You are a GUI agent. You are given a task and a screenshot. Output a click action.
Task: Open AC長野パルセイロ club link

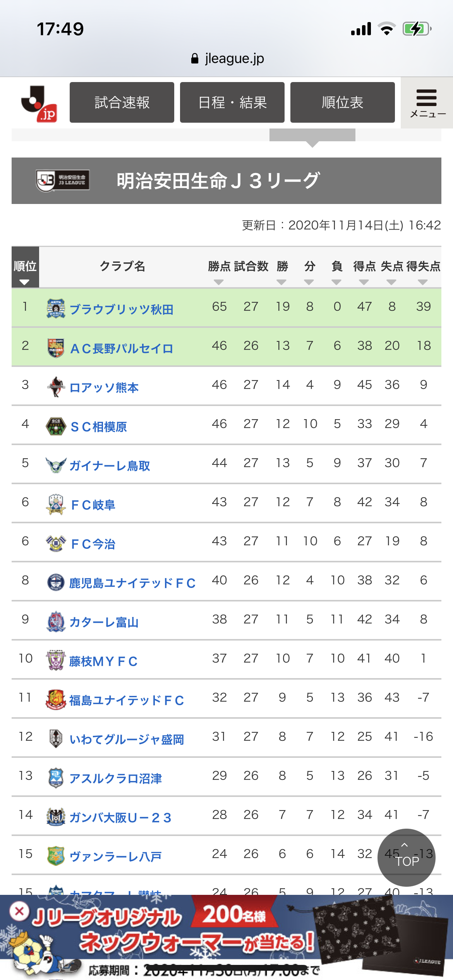[x=122, y=348]
